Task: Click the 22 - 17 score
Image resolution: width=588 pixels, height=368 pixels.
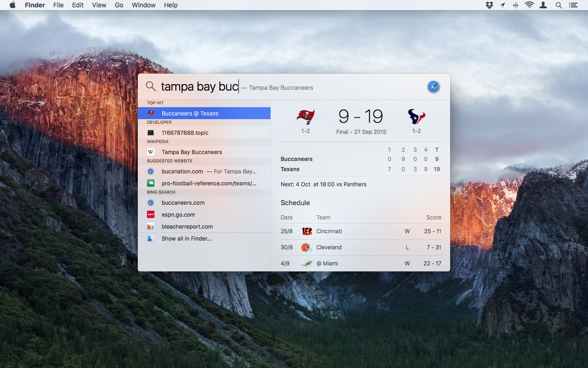Action: pyautogui.click(x=432, y=264)
